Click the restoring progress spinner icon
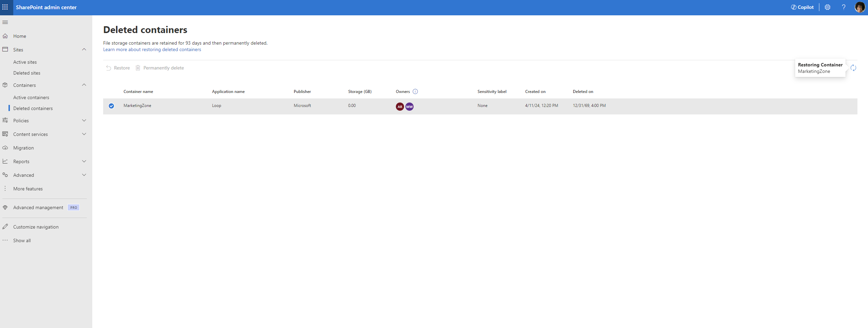The width and height of the screenshot is (868, 328). coord(853,68)
